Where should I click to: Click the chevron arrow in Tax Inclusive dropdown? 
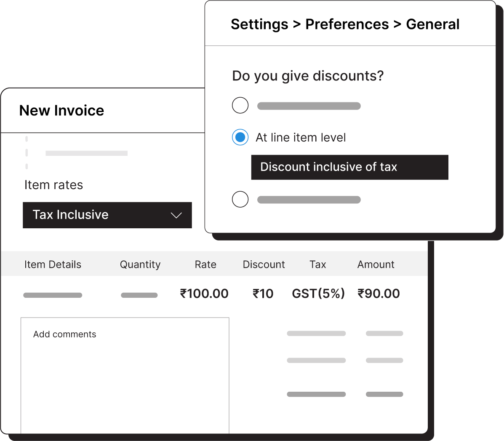coord(176,215)
